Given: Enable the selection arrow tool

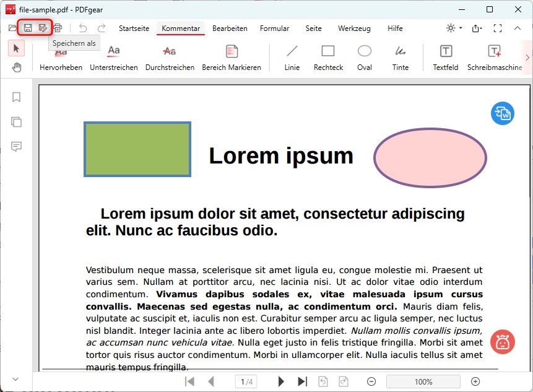Looking at the screenshot, I should 16,48.
